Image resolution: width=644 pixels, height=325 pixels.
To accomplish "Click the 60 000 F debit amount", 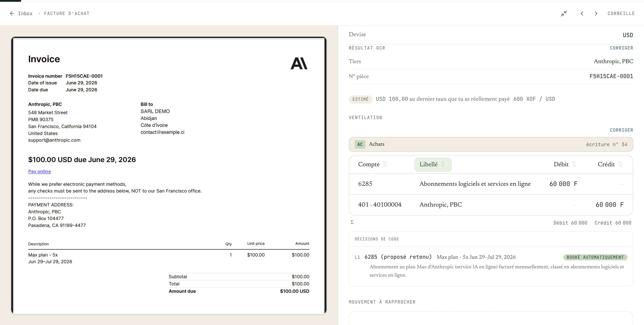I will point(563,184).
